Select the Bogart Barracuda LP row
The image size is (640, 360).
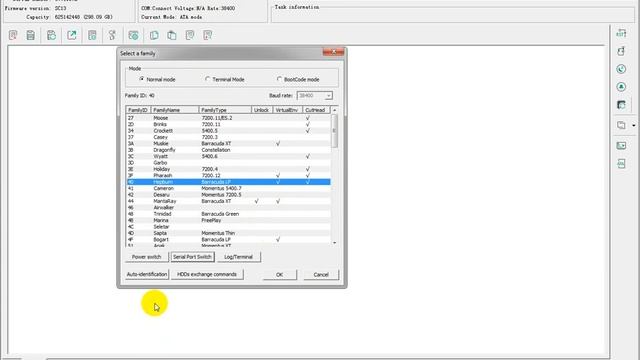click(228, 240)
